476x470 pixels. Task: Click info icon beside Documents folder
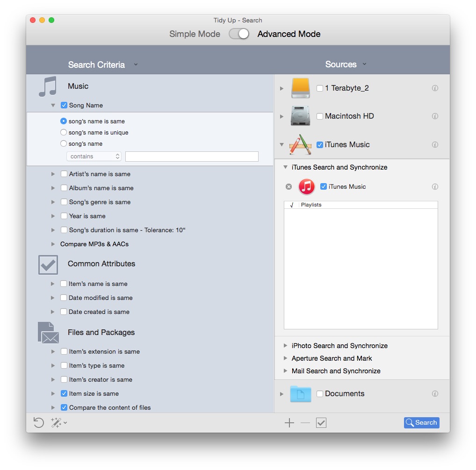(x=435, y=394)
